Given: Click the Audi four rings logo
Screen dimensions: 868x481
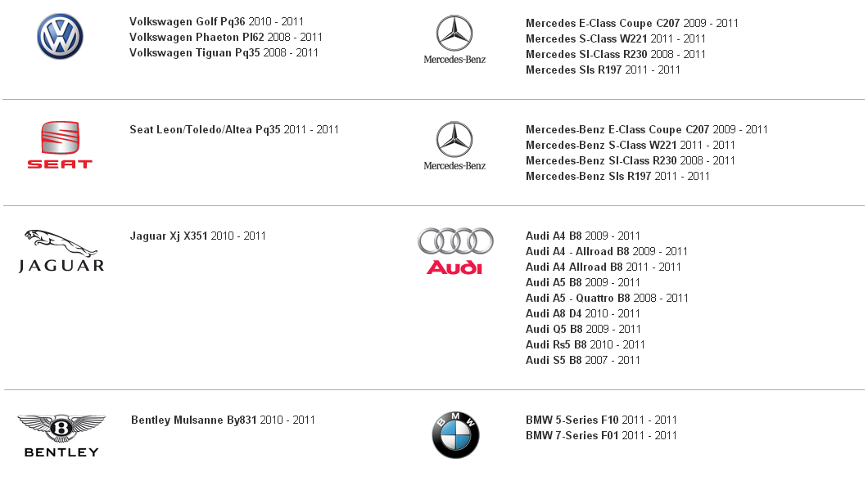Looking at the screenshot, I should click(455, 251).
